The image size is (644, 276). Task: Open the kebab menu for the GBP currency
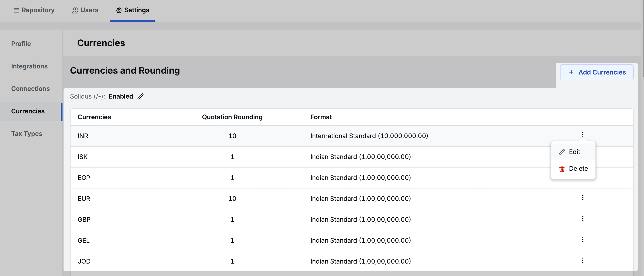[583, 218]
